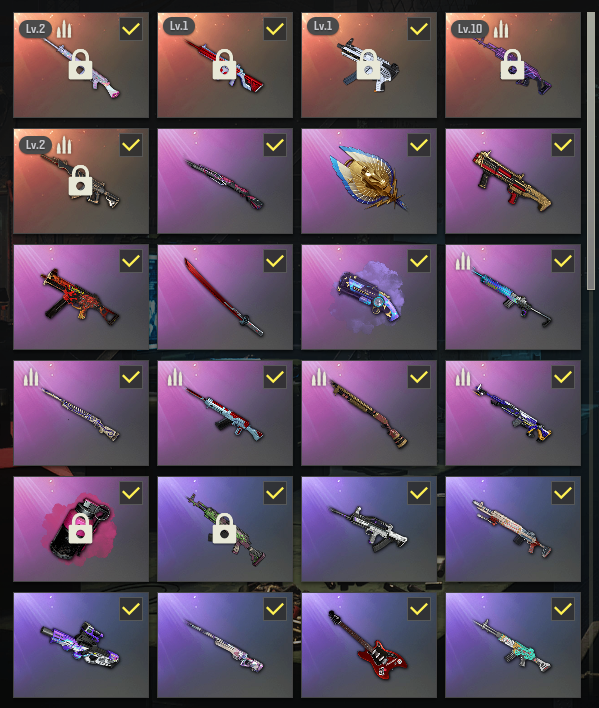This screenshot has width=599, height=708.
Task: Click the vertical scrollbar thumb
Action: pos(591,151)
